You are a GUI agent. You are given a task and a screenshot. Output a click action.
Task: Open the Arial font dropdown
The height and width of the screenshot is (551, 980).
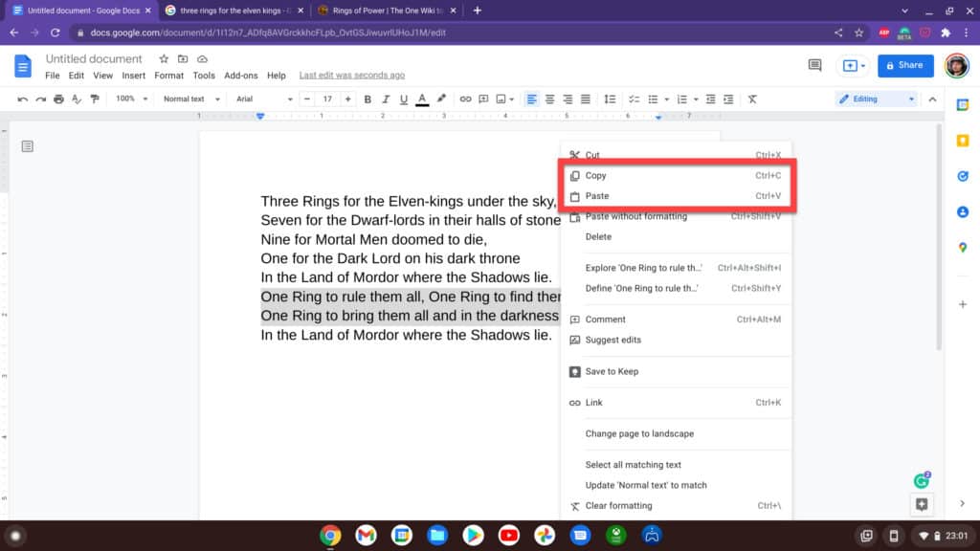pyautogui.click(x=264, y=99)
